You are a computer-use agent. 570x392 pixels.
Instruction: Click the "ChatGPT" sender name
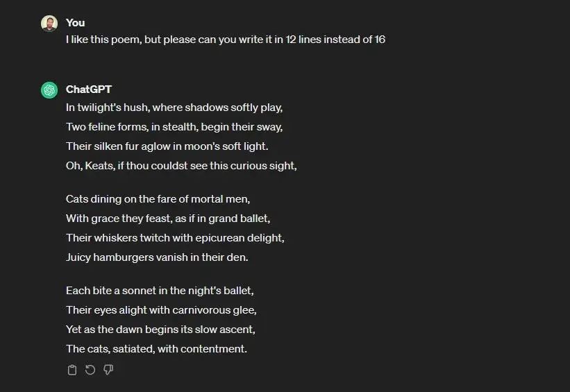[x=88, y=90]
